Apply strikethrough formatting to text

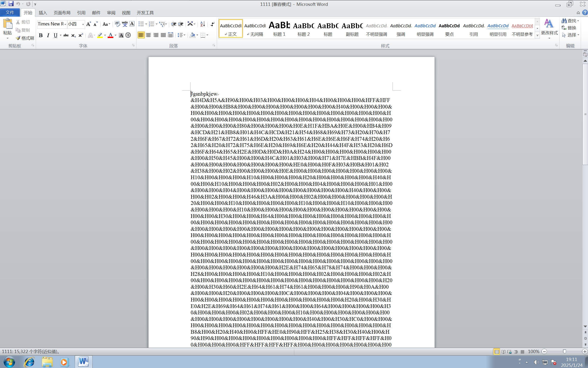66,35
